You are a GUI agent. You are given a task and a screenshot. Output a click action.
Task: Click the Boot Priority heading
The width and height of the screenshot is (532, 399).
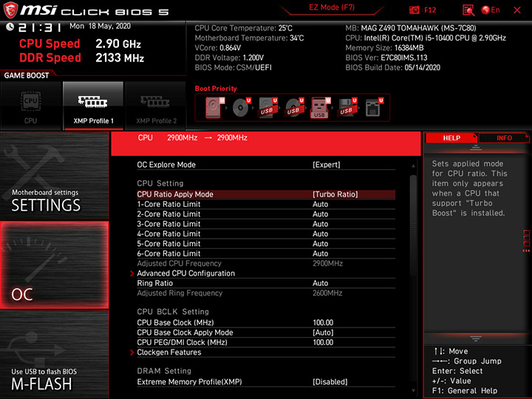click(x=216, y=89)
